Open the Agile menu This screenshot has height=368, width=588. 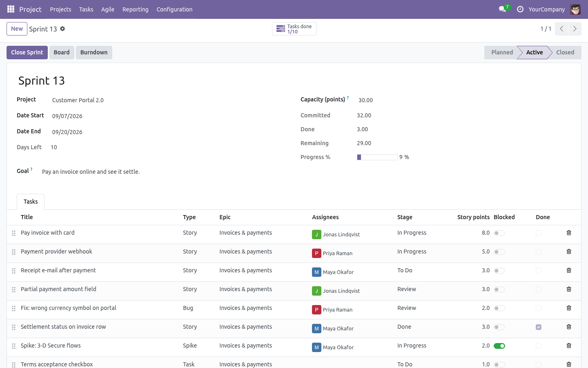(x=108, y=9)
